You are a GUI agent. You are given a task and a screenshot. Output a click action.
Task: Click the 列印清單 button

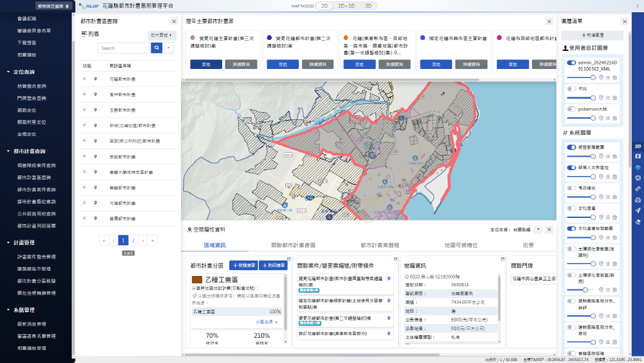pyautogui.click(x=273, y=266)
